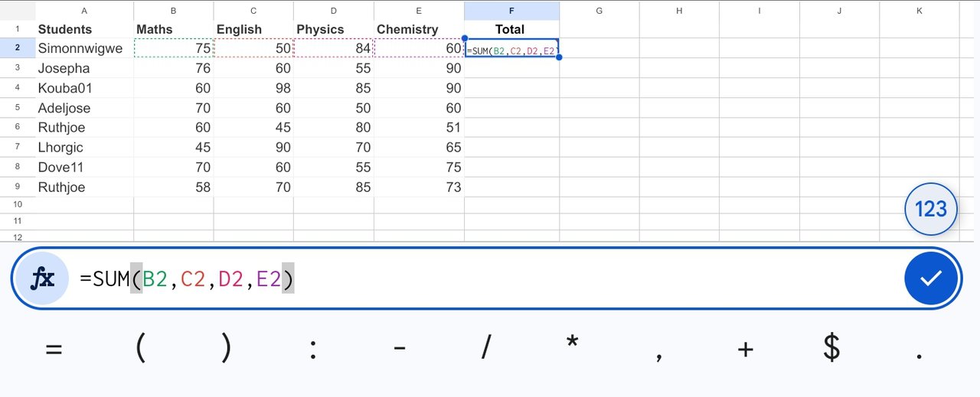Screen dimensions: 980x397
Task: Switch to the 123 numeric keyboard
Action: coord(931,209)
